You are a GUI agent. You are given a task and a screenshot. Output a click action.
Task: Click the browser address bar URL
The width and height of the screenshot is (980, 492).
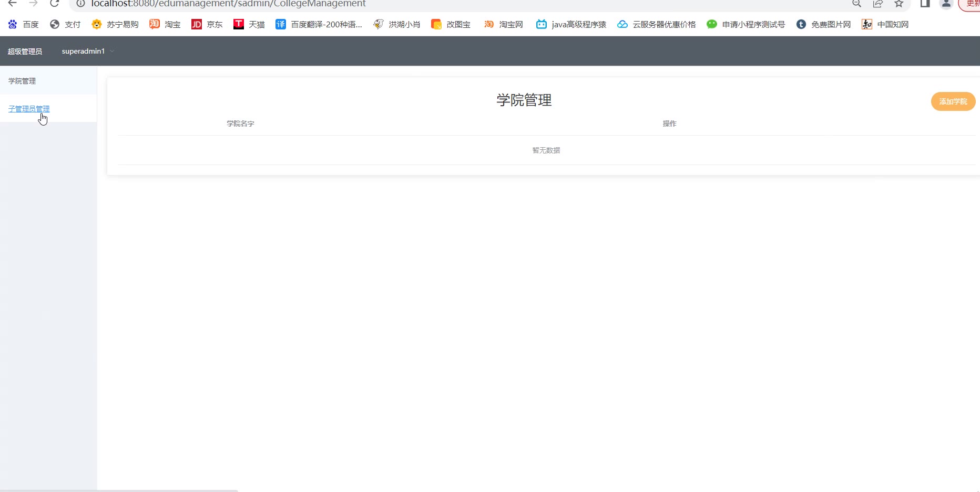[228, 4]
